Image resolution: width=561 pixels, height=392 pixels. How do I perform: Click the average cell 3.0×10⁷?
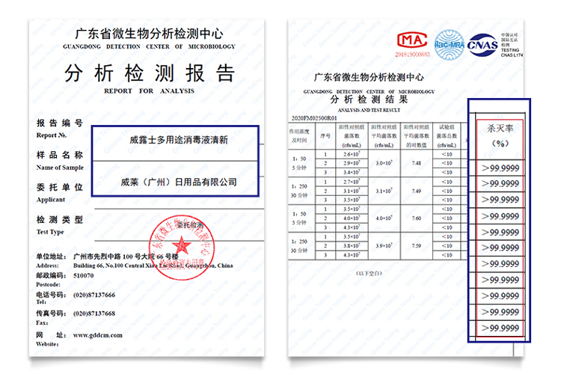pos(384,163)
